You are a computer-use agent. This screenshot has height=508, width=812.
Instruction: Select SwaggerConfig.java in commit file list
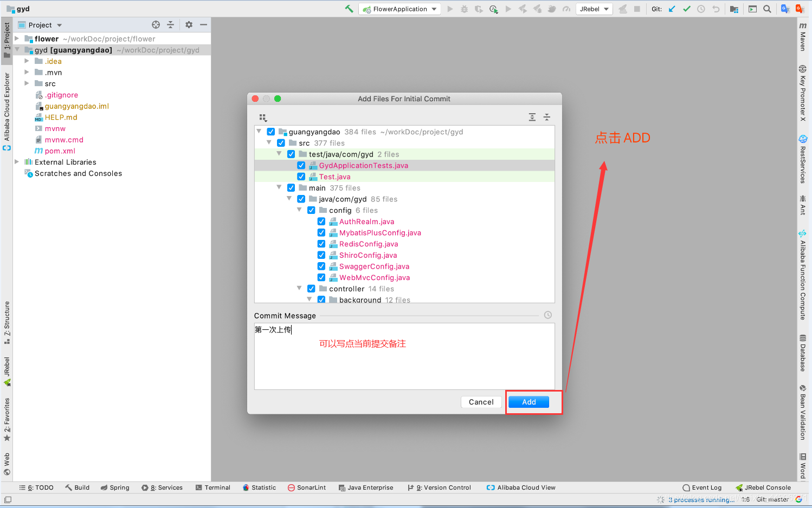coord(374,266)
